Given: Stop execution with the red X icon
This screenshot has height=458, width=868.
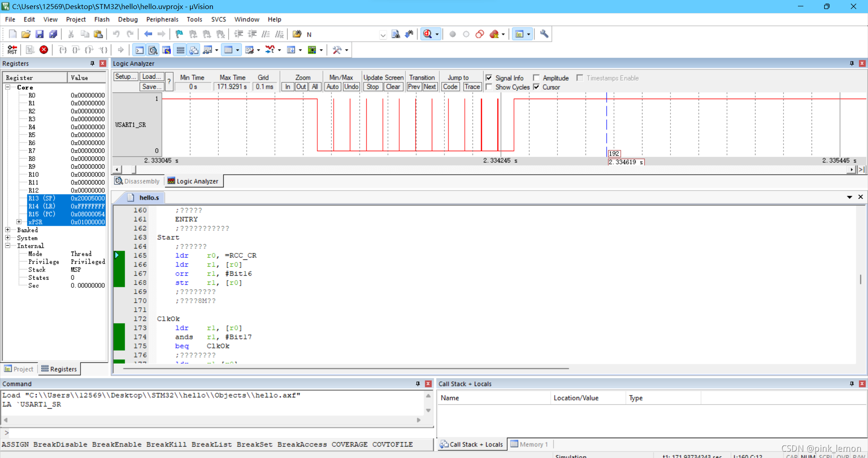Looking at the screenshot, I should [44, 50].
